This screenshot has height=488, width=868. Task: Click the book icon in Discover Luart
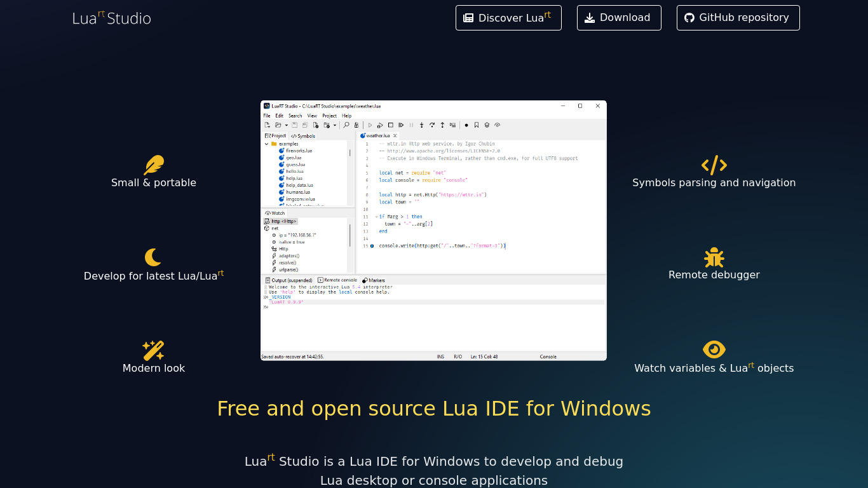468,18
